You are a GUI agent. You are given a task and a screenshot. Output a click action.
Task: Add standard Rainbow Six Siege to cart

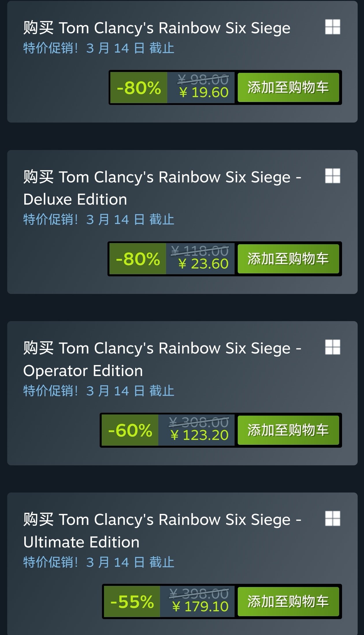[288, 88]
